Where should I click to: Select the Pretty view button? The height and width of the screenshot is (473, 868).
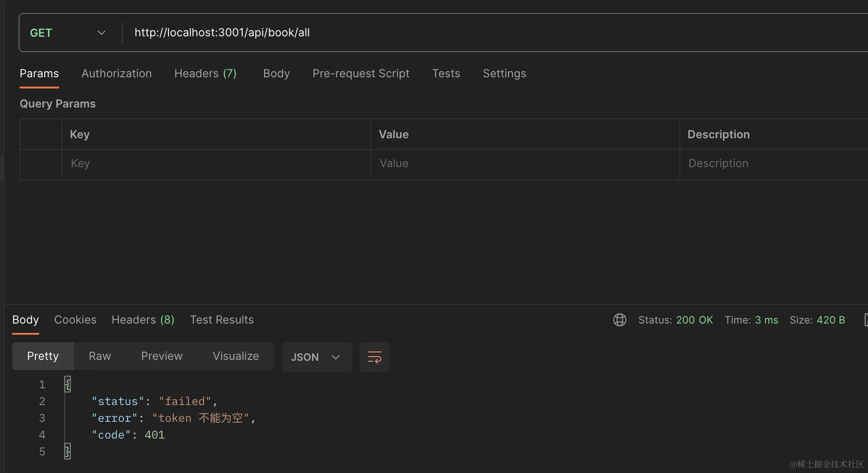pos(43,356)
